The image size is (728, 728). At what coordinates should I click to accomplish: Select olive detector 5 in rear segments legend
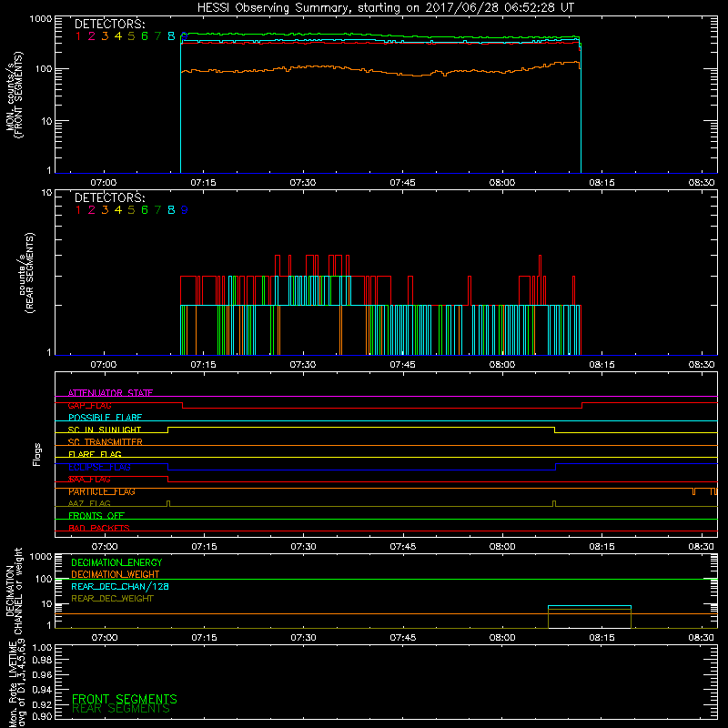click(131, 210)
